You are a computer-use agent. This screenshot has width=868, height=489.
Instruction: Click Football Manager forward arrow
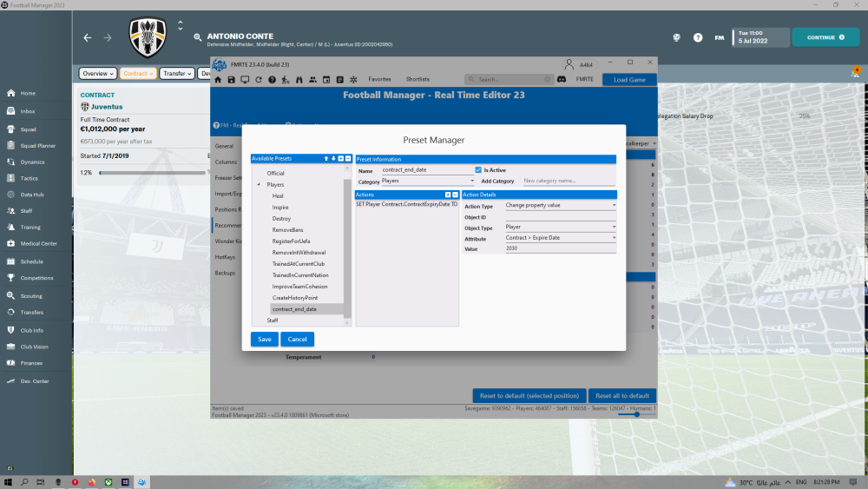(108, 37)
